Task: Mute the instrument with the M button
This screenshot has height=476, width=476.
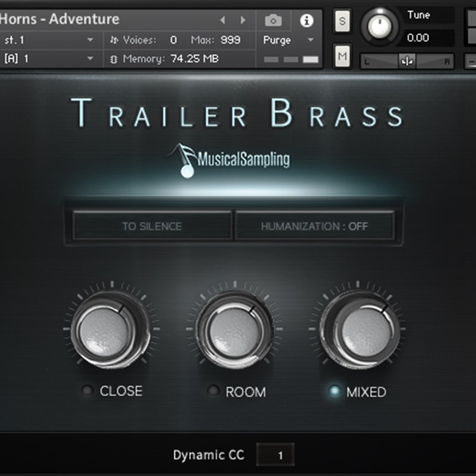Action: [342, 56]
